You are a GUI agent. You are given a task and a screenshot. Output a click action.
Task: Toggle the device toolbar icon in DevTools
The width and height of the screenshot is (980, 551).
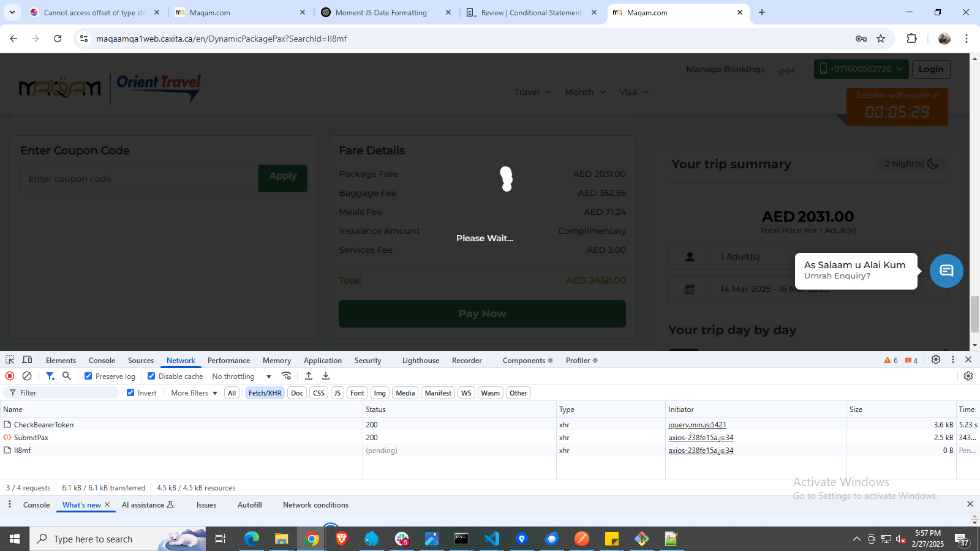coord(27,360)
